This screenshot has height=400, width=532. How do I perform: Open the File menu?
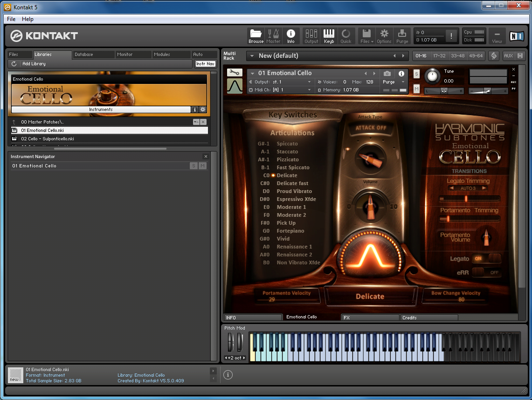click(11, 19)
